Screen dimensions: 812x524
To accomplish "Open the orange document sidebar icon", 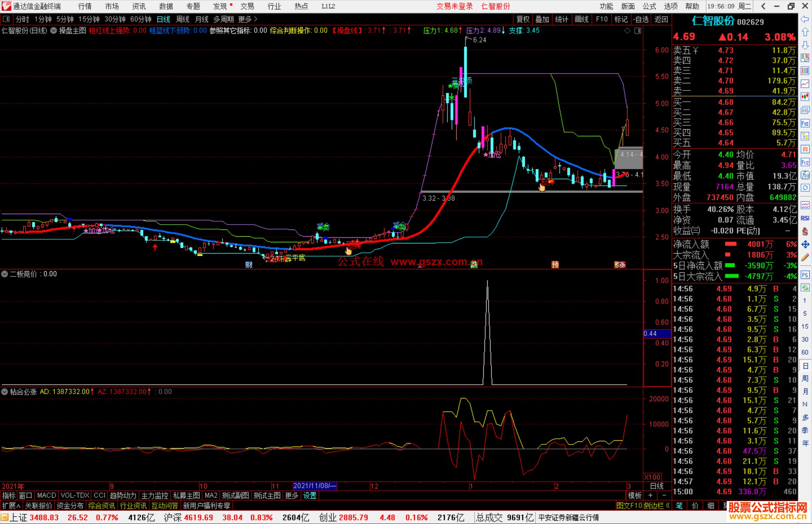I will coord(805,149).
